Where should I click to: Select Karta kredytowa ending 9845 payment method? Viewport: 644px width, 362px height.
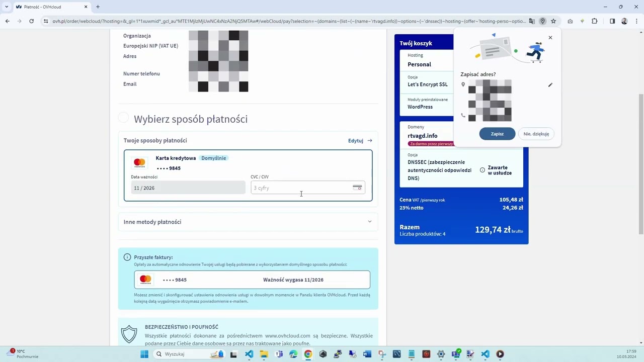click(x=248, y=175)
